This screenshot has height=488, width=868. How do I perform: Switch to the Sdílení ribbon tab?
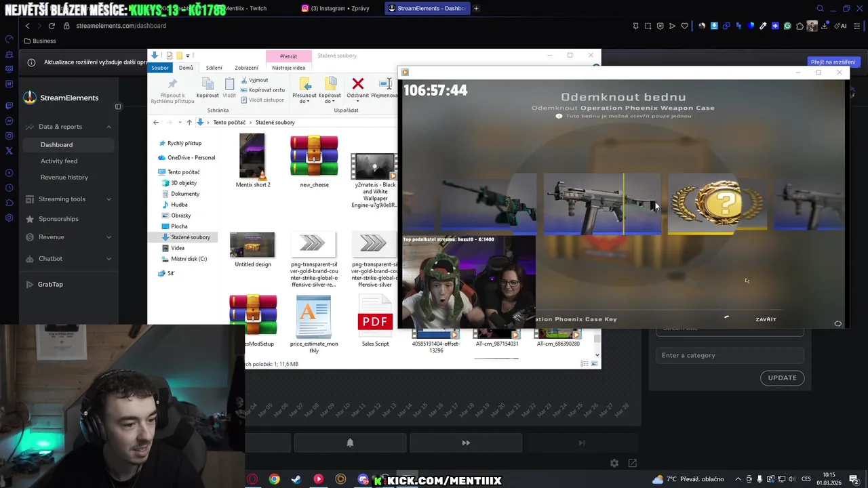214,68
